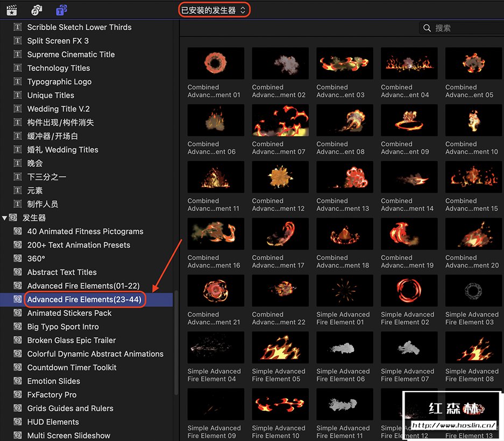Open the Libraries sidebar clapperboard icon
The image size is (504, 441).
(12, 10)
